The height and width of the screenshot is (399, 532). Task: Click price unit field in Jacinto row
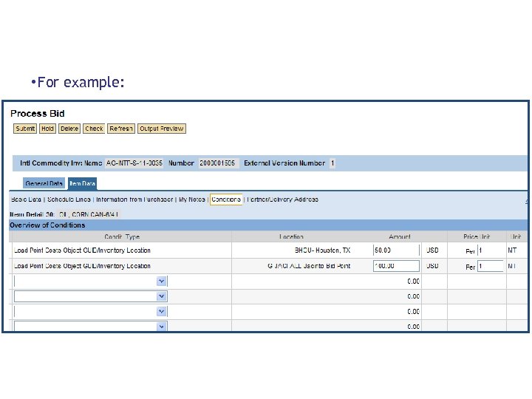click(491, 266)
